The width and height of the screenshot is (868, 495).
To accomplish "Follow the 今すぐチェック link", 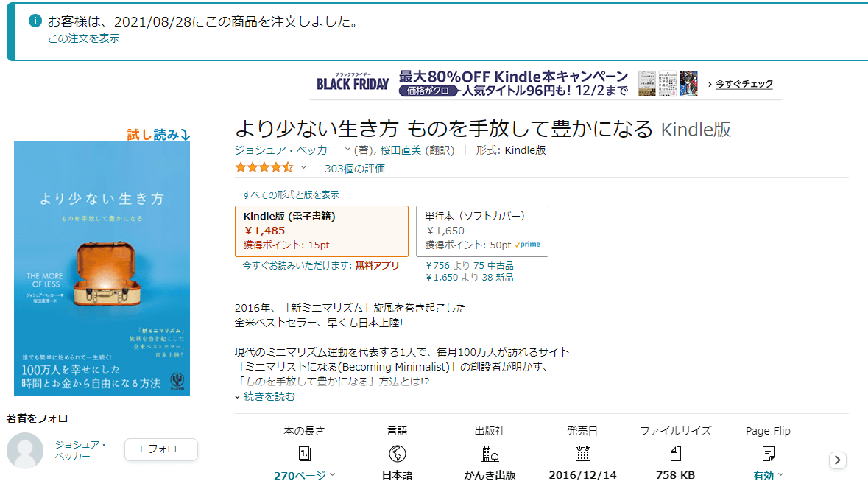I will point(744,84).
